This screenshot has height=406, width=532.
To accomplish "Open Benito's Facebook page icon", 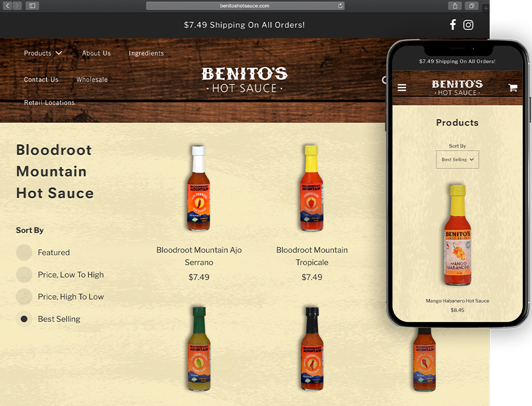I will pos(452,25).
